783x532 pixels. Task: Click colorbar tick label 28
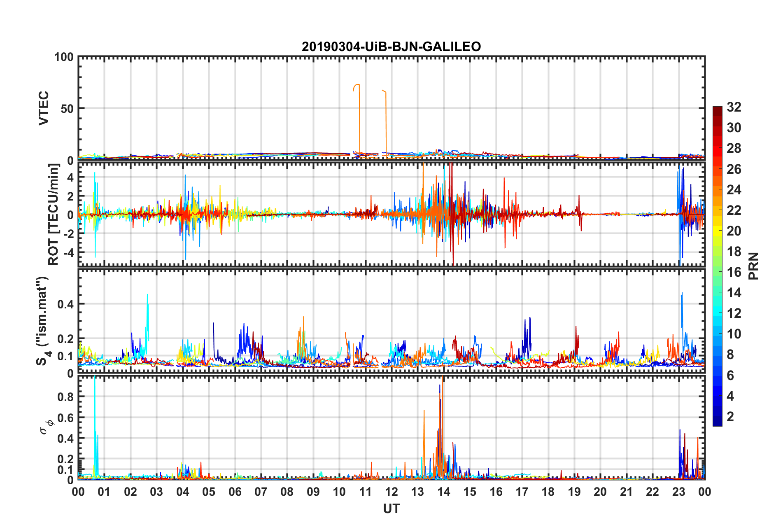tap(734, 148)
